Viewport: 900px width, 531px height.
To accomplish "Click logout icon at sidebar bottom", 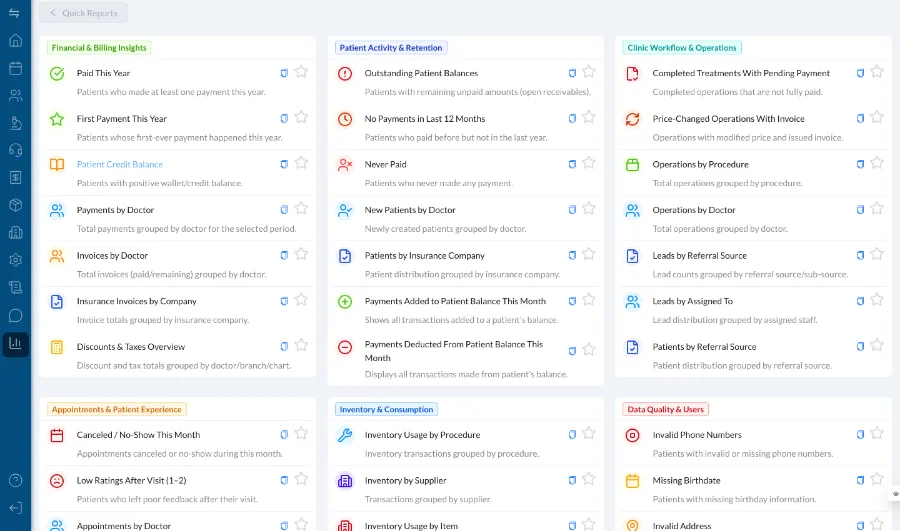I will (15, 508).
